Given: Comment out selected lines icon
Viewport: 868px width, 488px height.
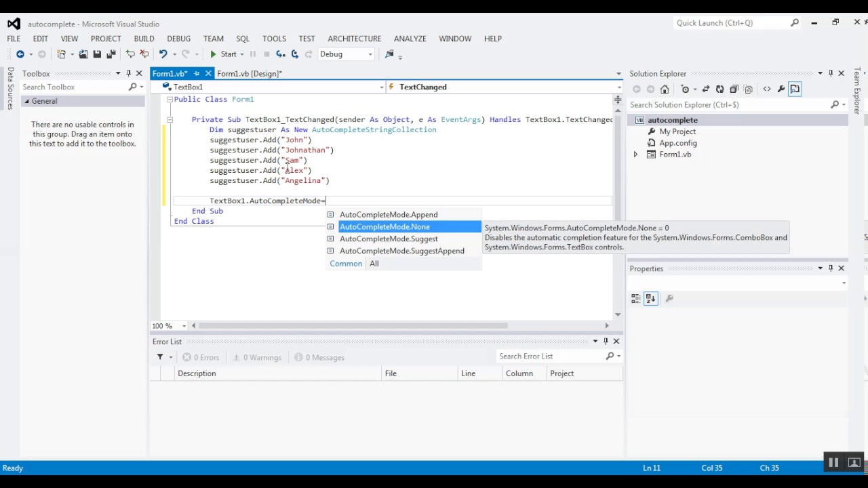Looking at the screenshot, I should [x=130, y=54].
